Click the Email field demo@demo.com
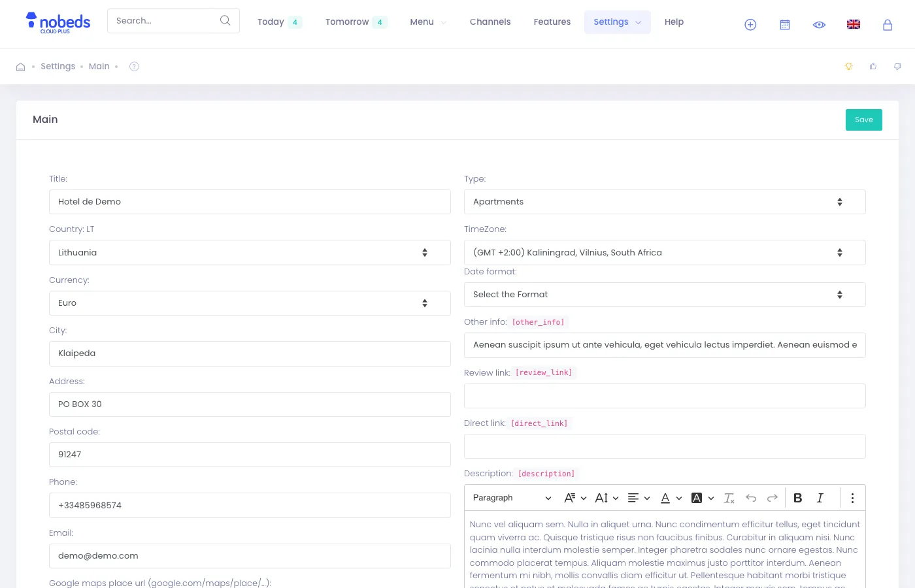Image resolution: width=915 pixels, height=588 pixels. point(250,556)
